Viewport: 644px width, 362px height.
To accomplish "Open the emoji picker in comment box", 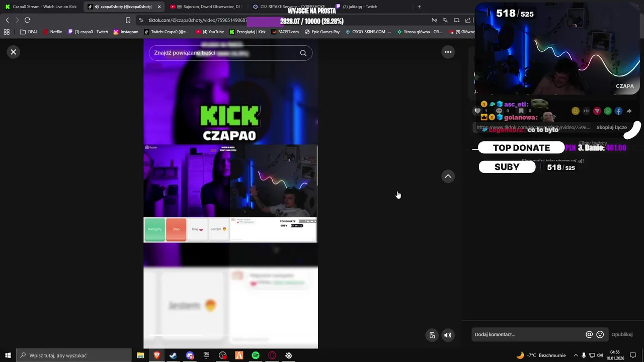I will pos(600,334).
